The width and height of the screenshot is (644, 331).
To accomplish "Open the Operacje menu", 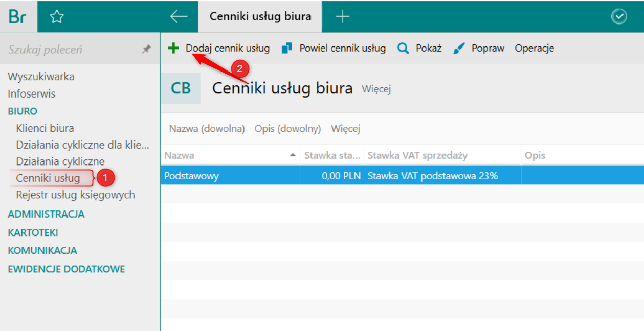I will tap(535, 48).
